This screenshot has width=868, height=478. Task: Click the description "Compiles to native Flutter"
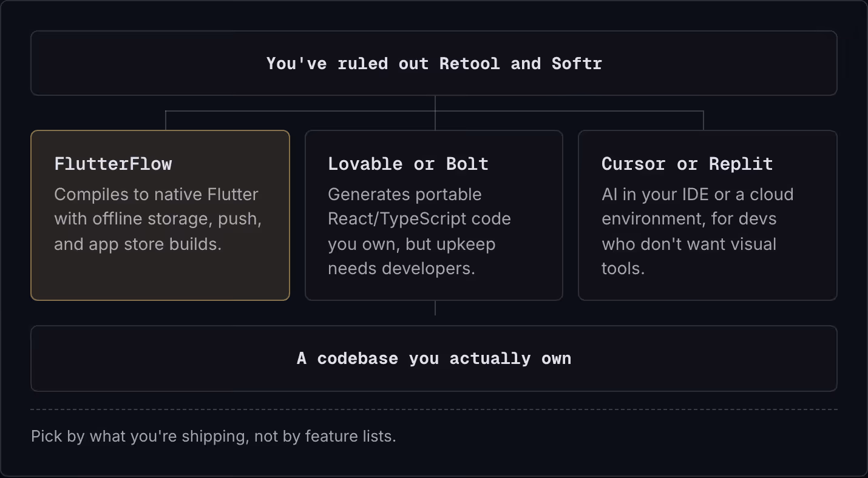pyautogui.click(x=157, y=195)
